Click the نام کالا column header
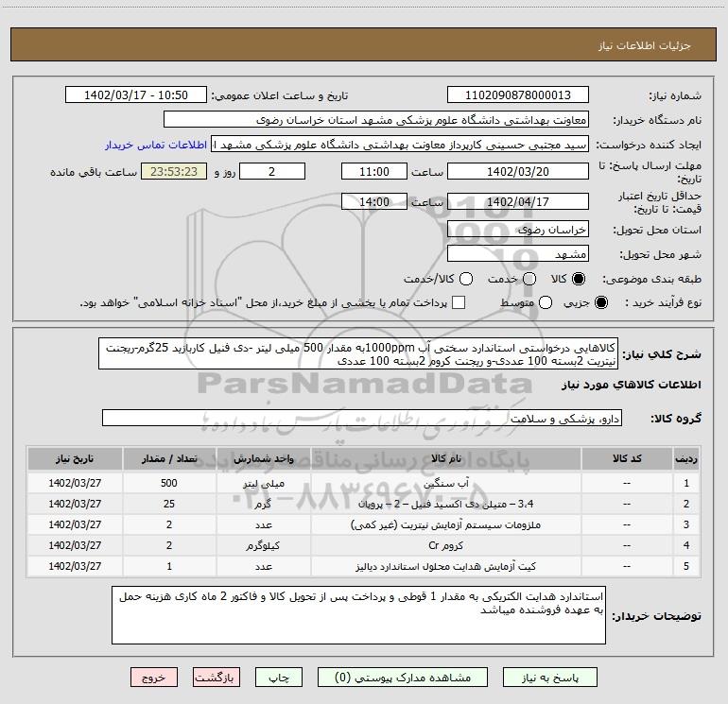728x704 pixels. coord(445,458)
